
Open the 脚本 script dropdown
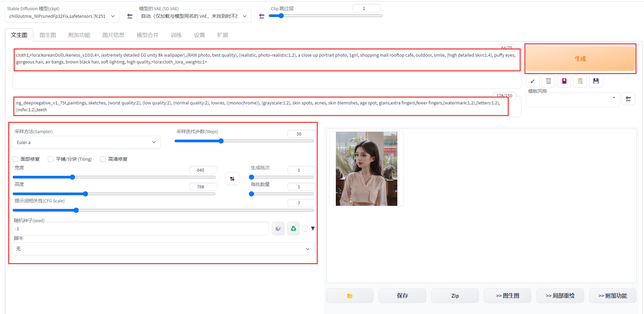tap(163, 249)
